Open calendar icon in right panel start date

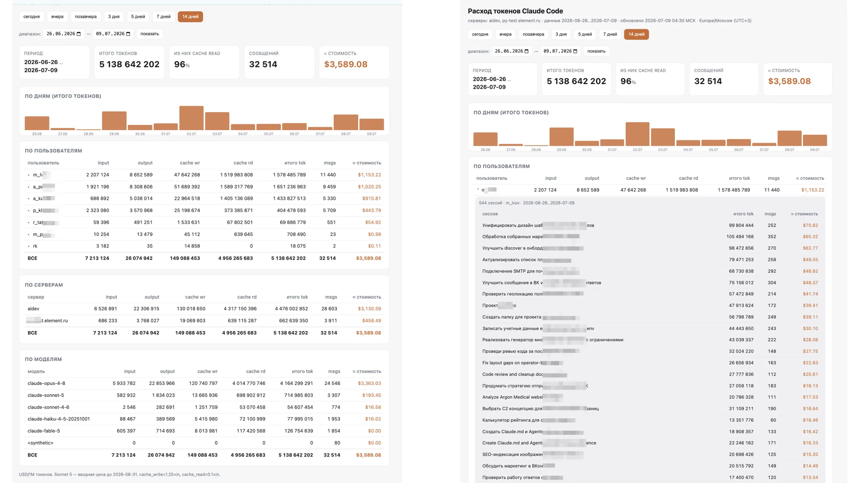click(526, 51)
